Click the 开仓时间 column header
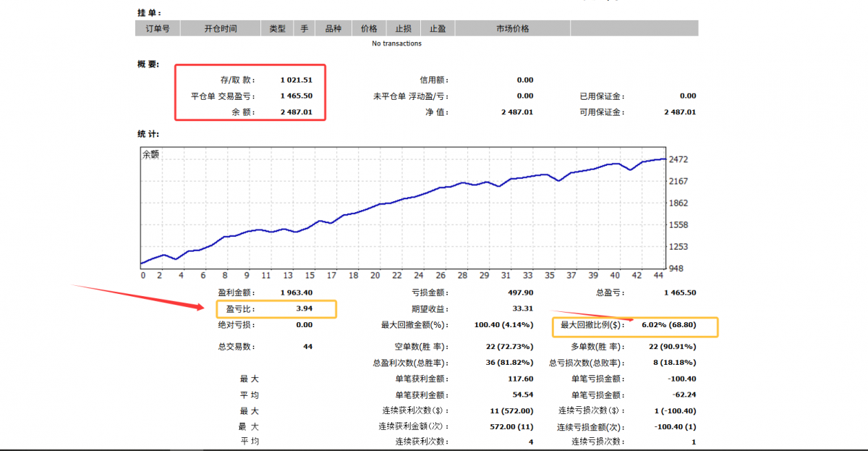The image size is (868, 451). click(x=221, y=29)
